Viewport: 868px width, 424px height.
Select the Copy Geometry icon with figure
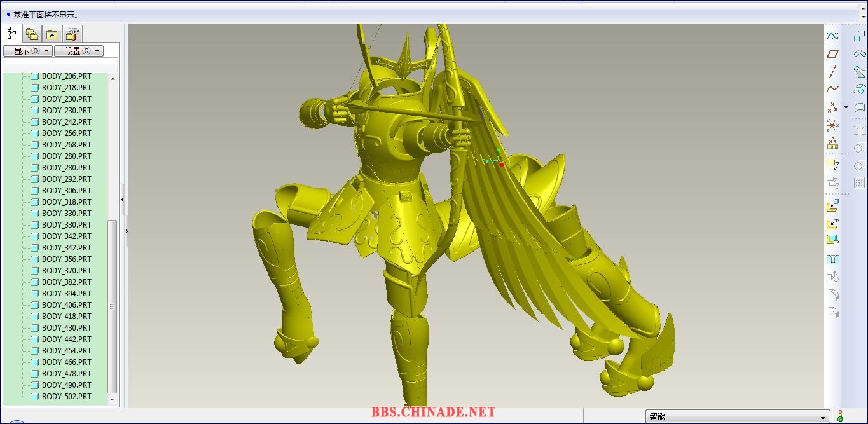pos(832,223)
